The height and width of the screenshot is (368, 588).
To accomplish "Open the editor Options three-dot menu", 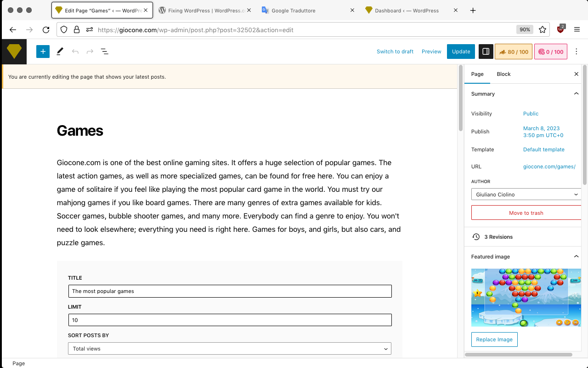I will coord(577,52).
